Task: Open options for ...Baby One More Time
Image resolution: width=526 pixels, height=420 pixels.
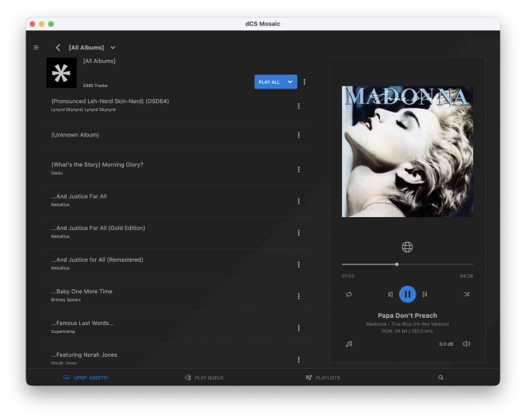Action: (x=298, y=296)
